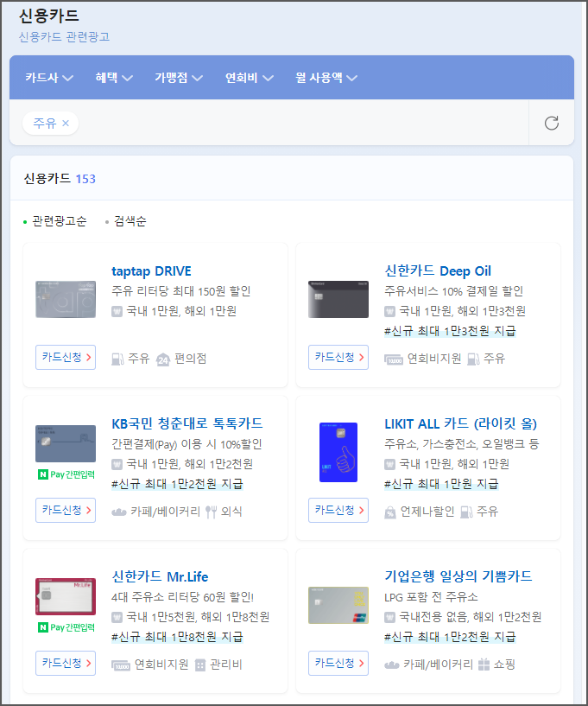Click won icon on LIKIT ALL fee

click(389, 464)
